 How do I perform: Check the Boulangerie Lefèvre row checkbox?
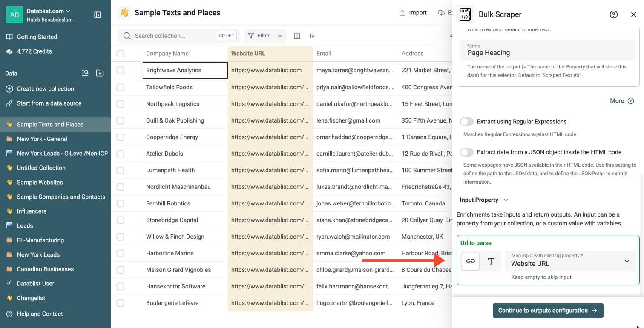click(120, 303)
